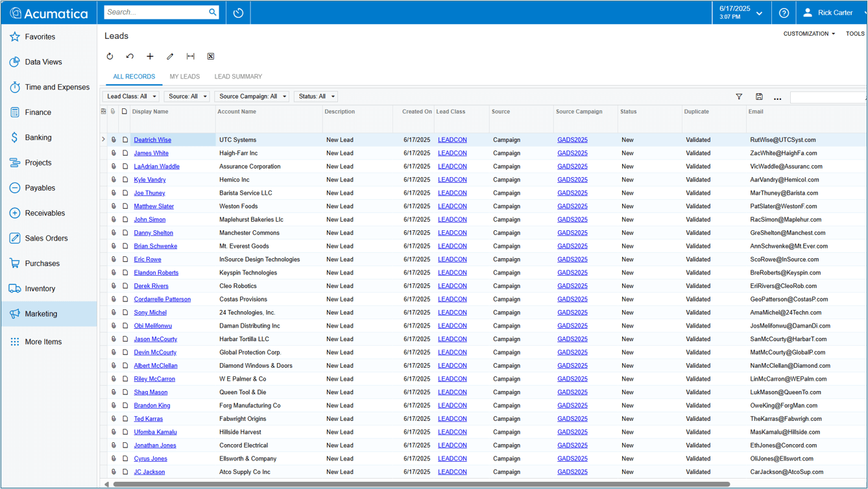The width and height of the screenshot is (868, 489).
Task: Open the Finance workspace
Action: [x=49, y=112]
